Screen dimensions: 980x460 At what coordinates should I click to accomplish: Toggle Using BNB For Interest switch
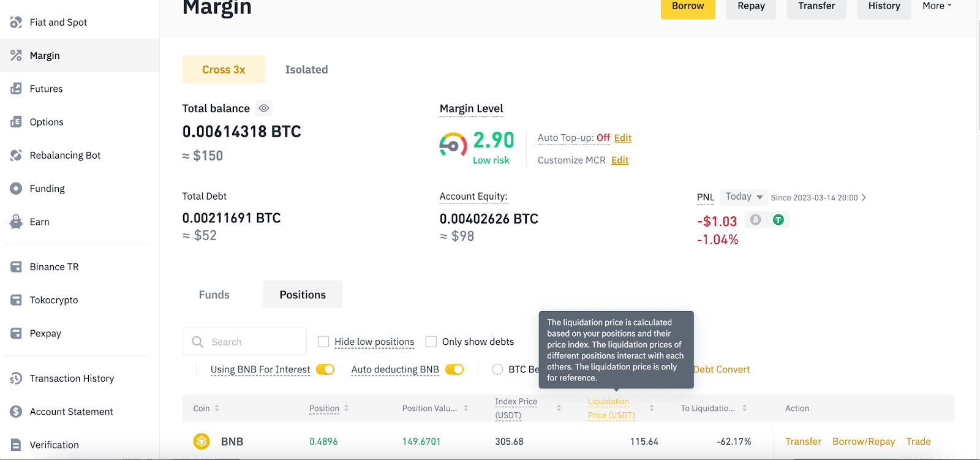point(325,369)
